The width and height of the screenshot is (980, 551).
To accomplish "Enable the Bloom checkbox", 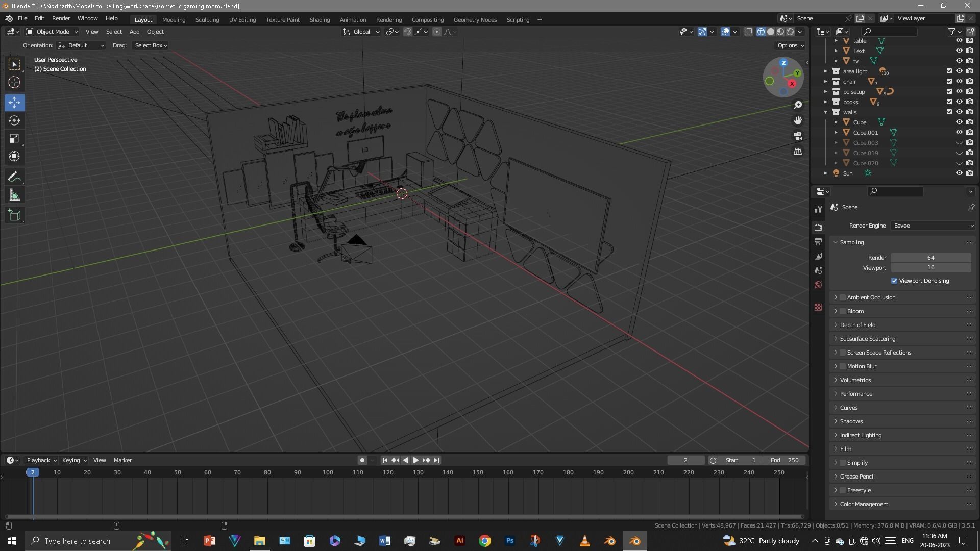I will point(843,311).
